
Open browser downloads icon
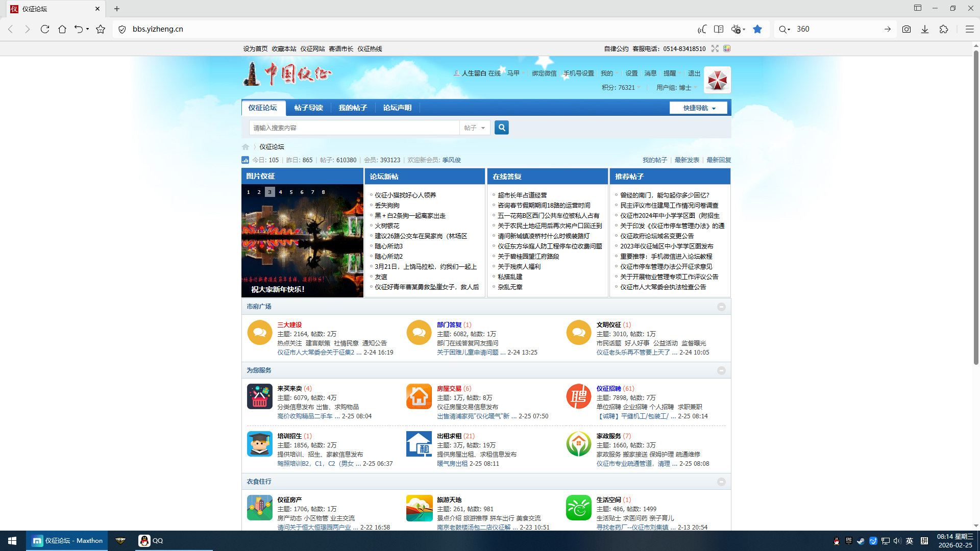(x=925, y=29)
